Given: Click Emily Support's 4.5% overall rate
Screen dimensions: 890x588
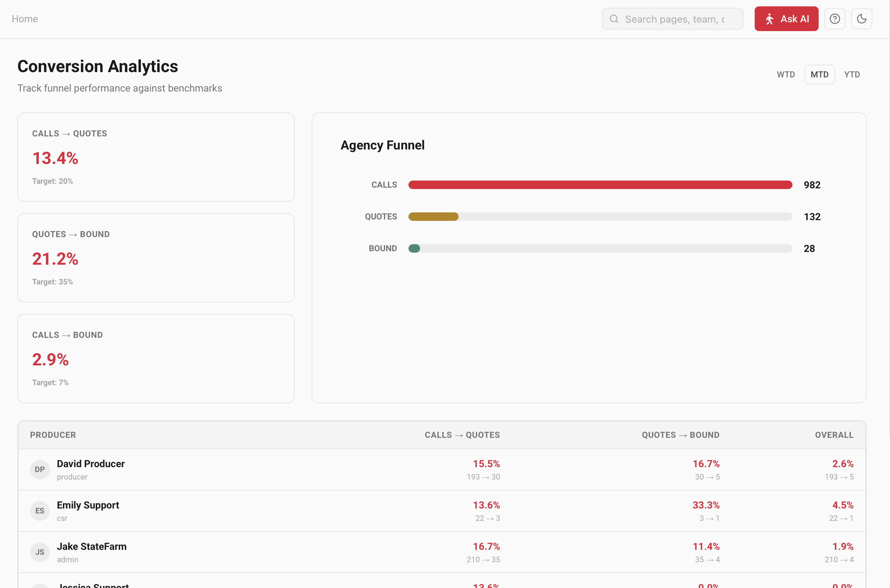Looking at the screenshot, I should [x=843, y=505].
